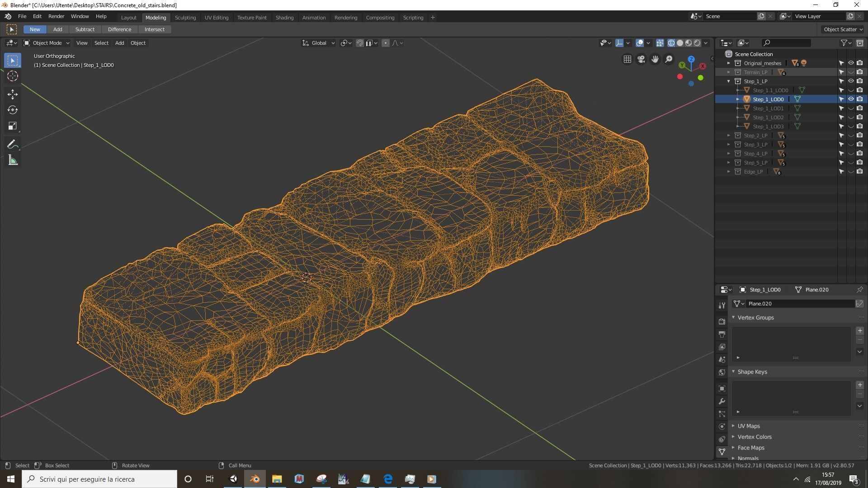Toggle viewport gizmos display button
Image resolution: width=868 pixels, height=488 pixels.
[x=619, y=43]
